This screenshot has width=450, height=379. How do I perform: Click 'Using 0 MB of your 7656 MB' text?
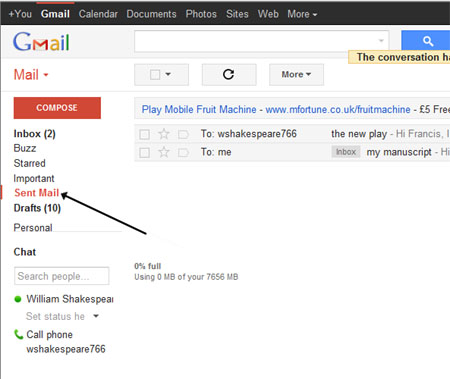point(186,277)
